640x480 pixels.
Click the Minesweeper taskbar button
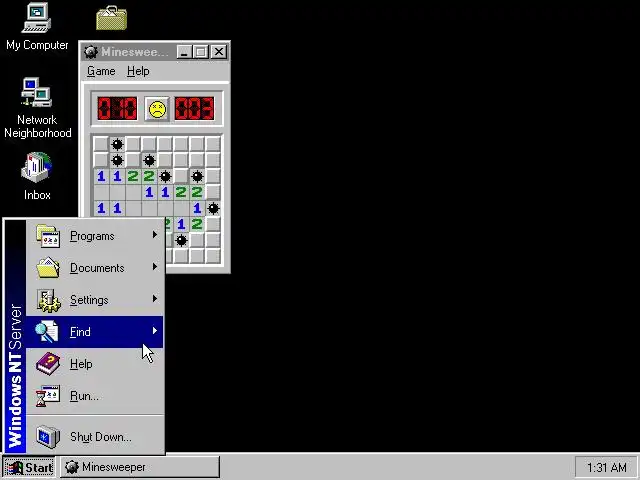click(x=140, y=467)
